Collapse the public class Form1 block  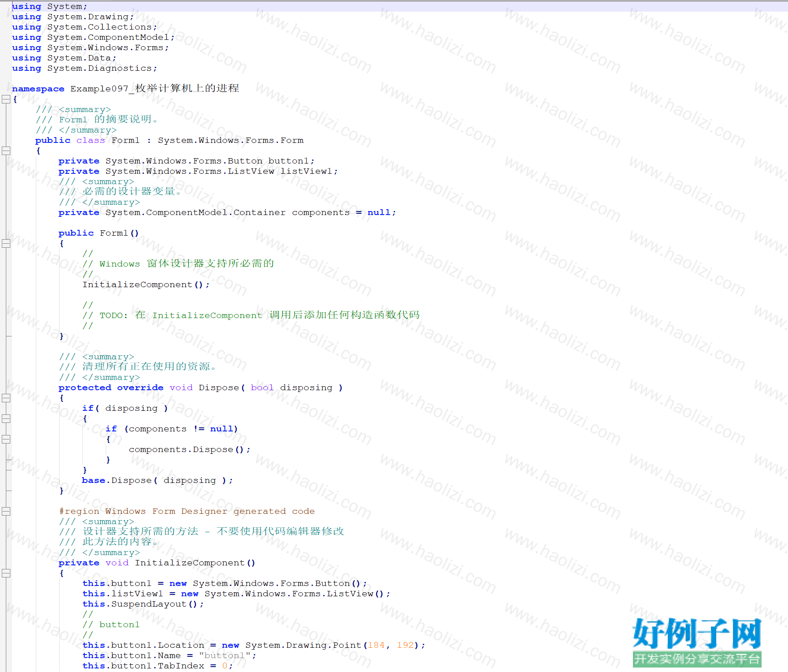click(x=6, y=151)
